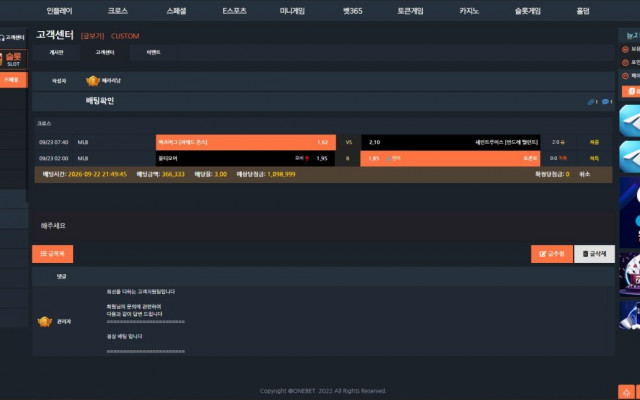Click the 0:0 score result

(x=553, y=158)
